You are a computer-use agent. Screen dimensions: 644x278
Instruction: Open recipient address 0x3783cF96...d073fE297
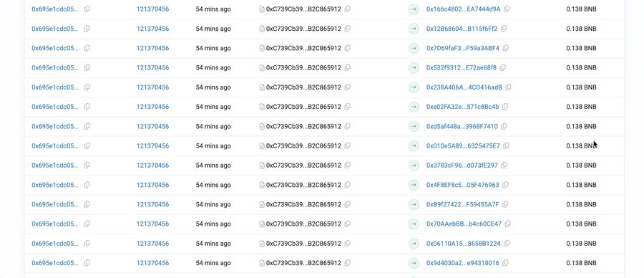[462, 166]
